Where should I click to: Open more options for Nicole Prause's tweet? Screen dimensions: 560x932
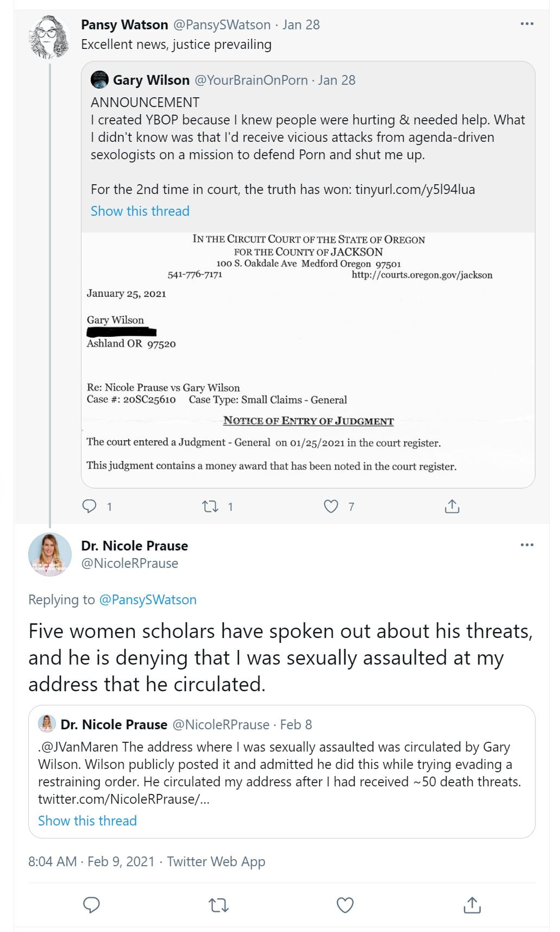pyautogui.click(x=527, y=545)
